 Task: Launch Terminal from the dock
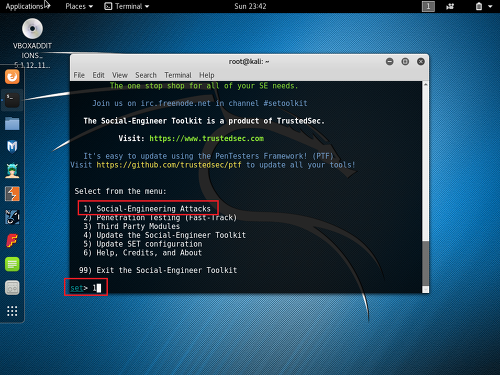(12, 100)
